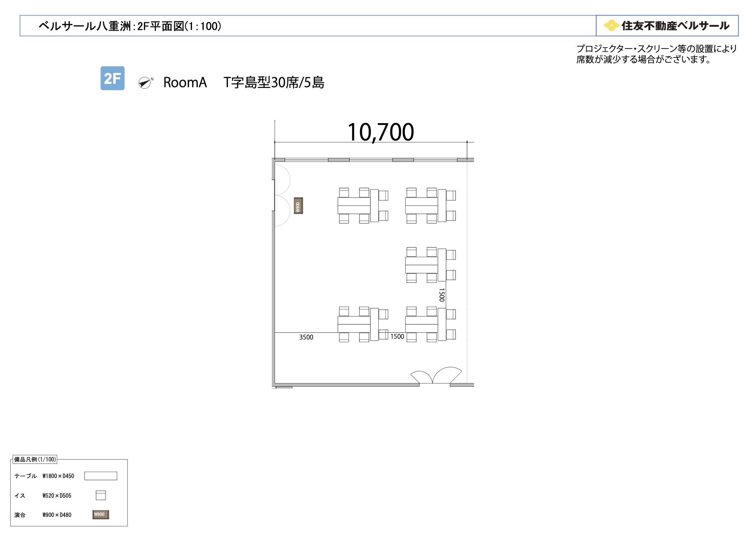Click the T字島型30席/5島 layout title
Image resolution: width=756 pixels, height=534 pixels.
[x=274, y=82]
